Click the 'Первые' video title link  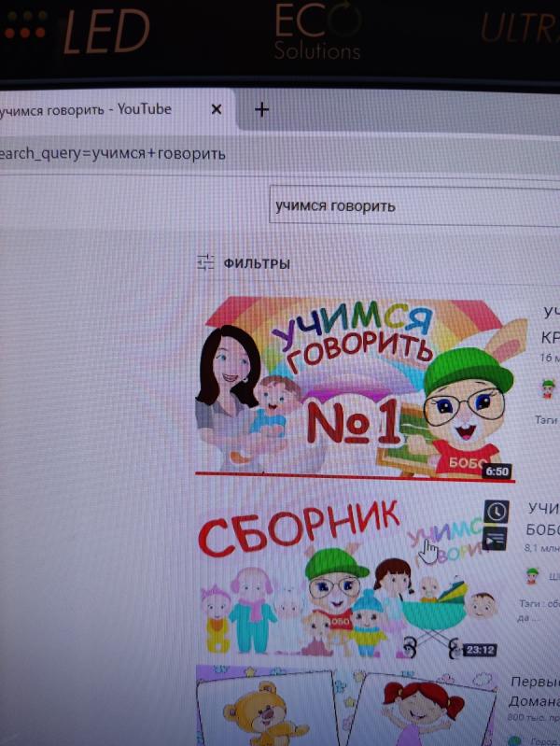click(x=534, y=691)
